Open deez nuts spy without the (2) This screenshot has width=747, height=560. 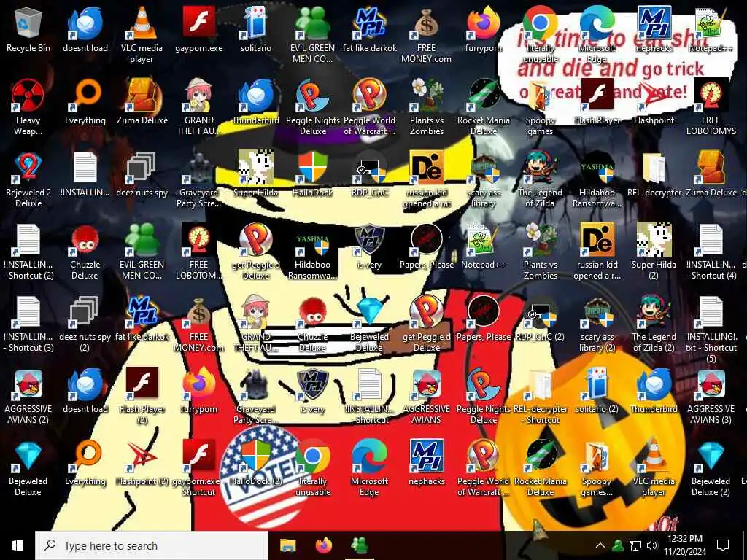[142, 174]
